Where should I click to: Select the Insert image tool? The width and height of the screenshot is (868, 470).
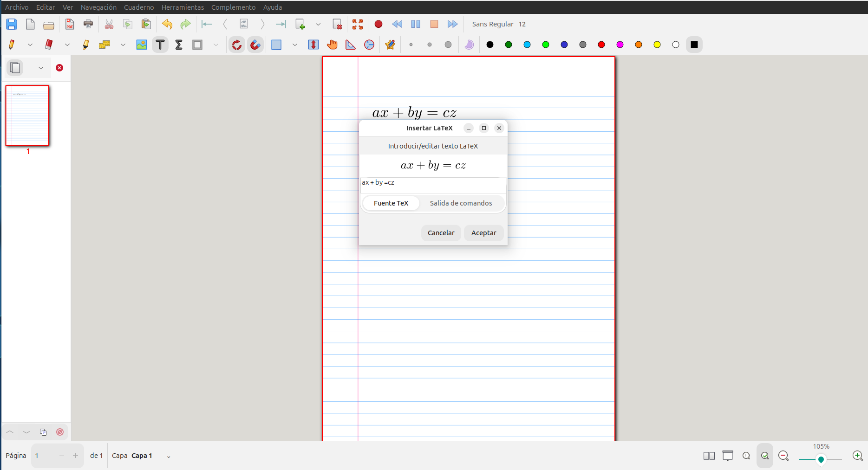click(x=142, y=45)
